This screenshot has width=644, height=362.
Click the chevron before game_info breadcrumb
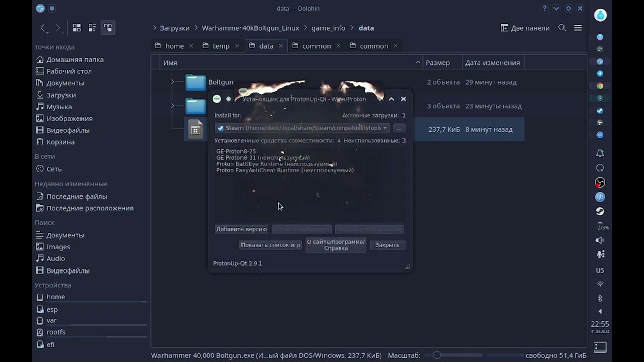(305, 28)
